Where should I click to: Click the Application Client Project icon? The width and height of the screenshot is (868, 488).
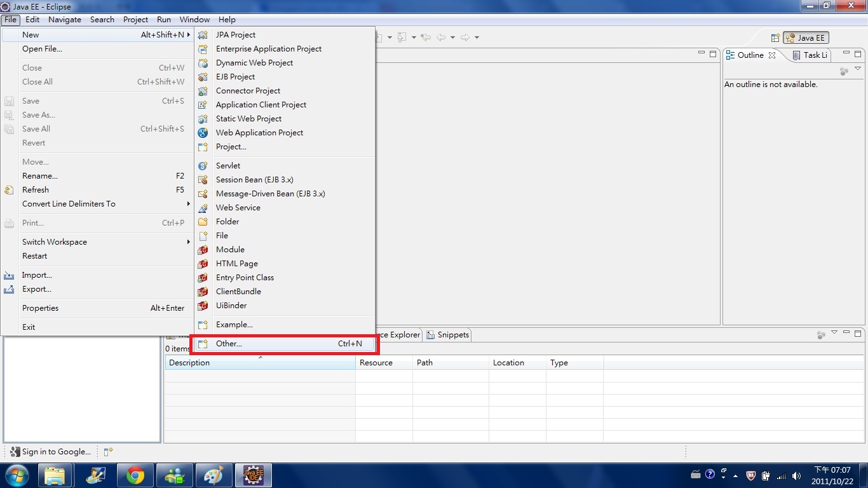click(x=203, y=105)
